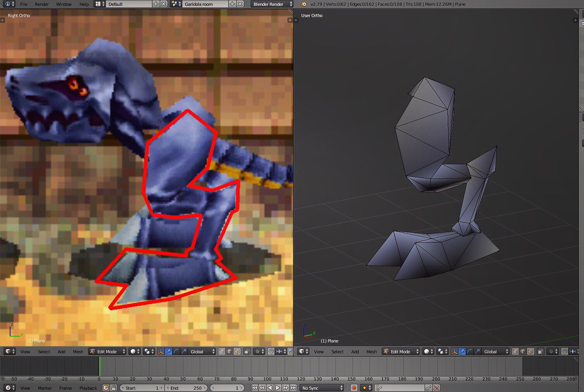Toggle limit selection to visible in left viewport
The height and width of the screenshot is (392, 584).
click(x=247, y=351)
